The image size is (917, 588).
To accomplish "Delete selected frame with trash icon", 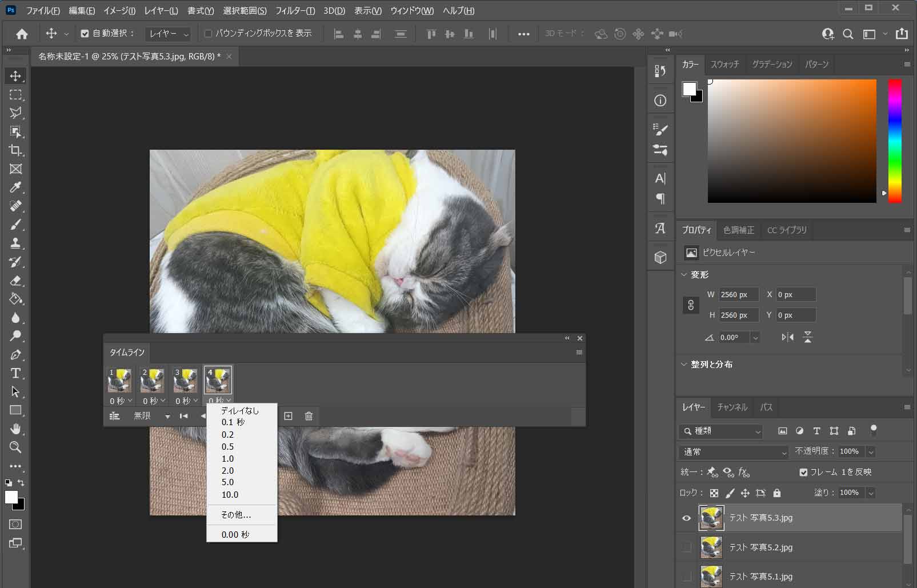I will point(309,416).
